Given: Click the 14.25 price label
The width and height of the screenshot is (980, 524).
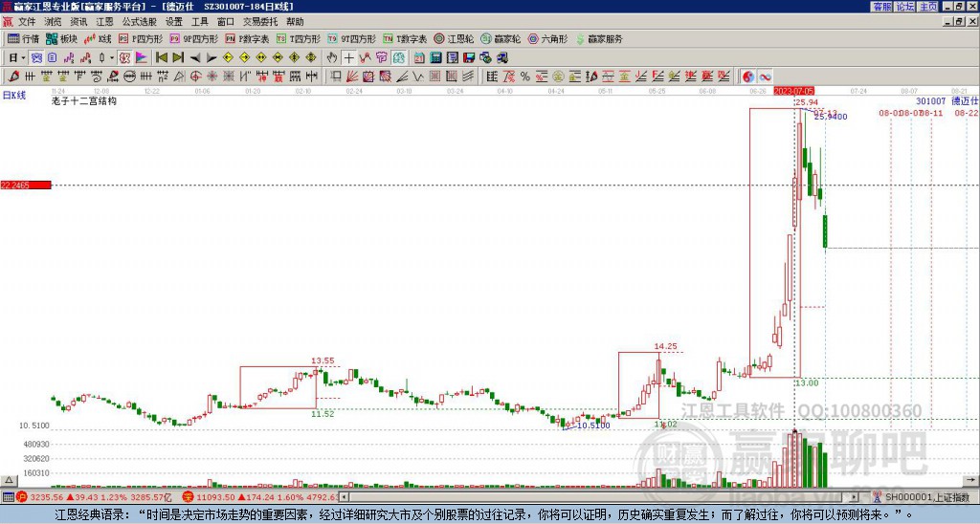Looking at the screenshot, I should (x=666, y=346).
